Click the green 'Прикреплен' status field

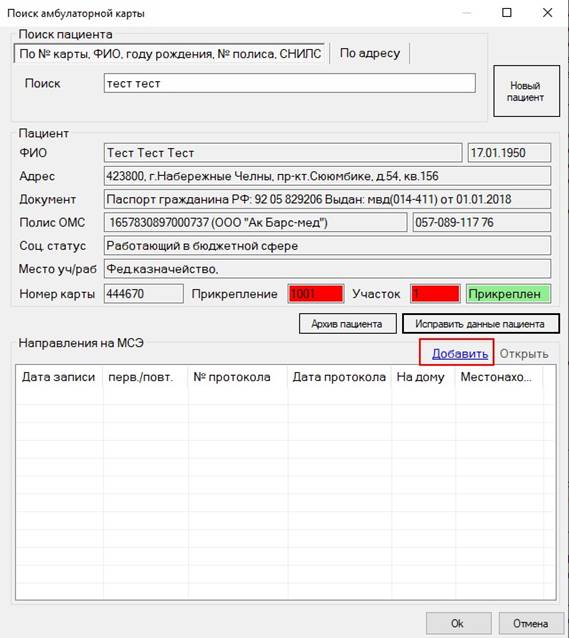click(x=508, y=293)
